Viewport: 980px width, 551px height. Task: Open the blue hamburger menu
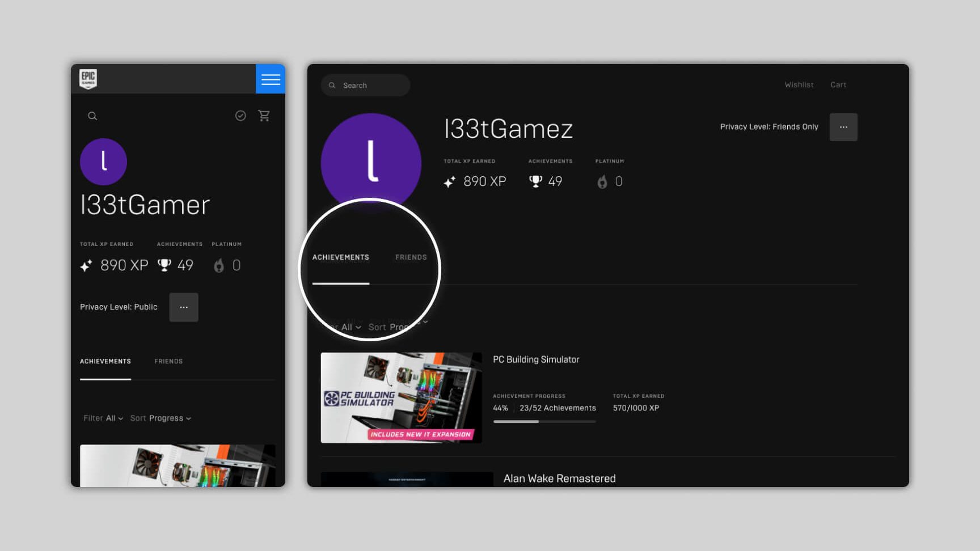click(271, 79)
